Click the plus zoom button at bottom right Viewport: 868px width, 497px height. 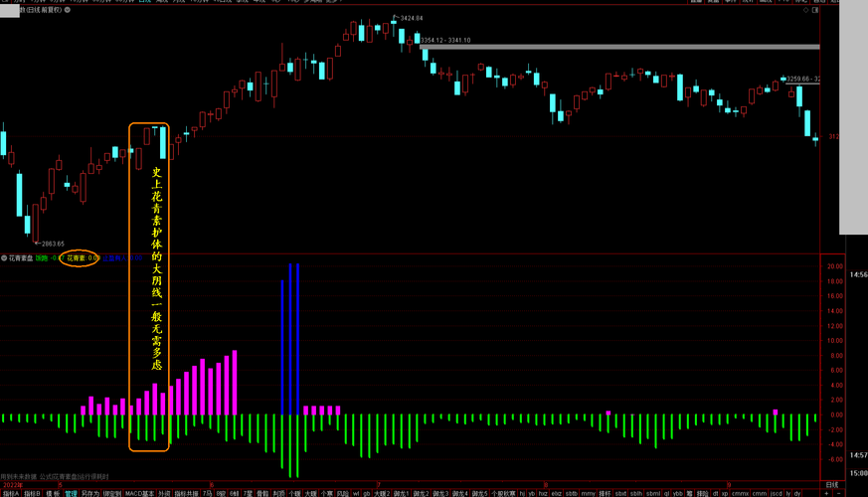[x=826, y=493]
